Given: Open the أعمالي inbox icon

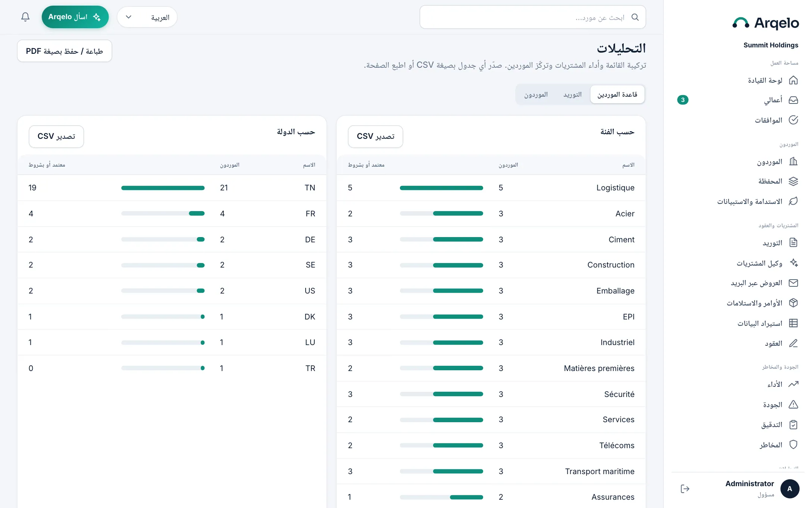Looking at the screenshot, I should 793,100.
